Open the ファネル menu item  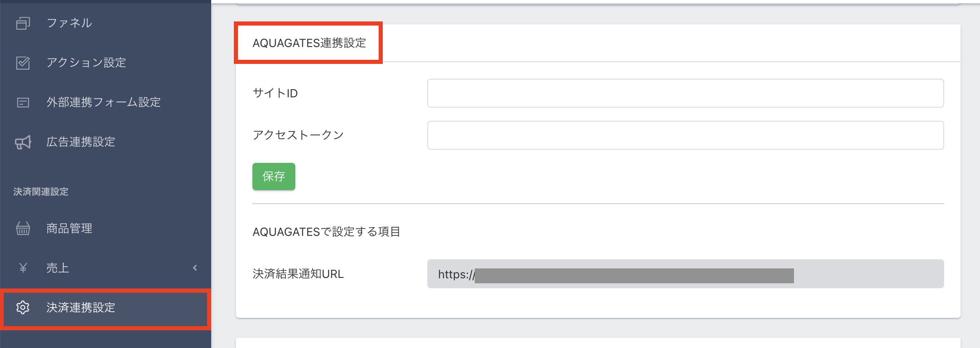(69, 23)
